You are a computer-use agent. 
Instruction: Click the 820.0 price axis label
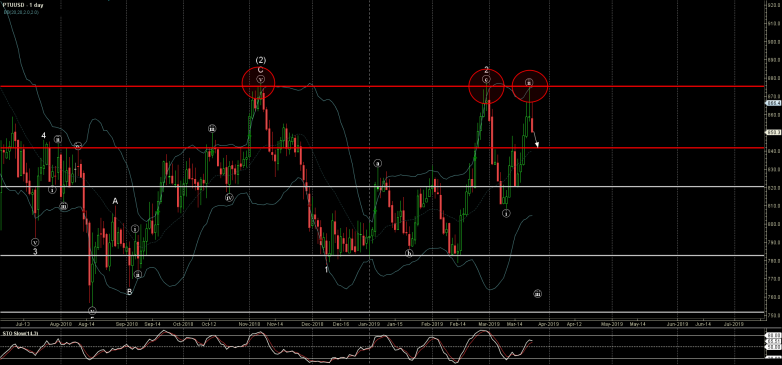[x=775, y=187]
